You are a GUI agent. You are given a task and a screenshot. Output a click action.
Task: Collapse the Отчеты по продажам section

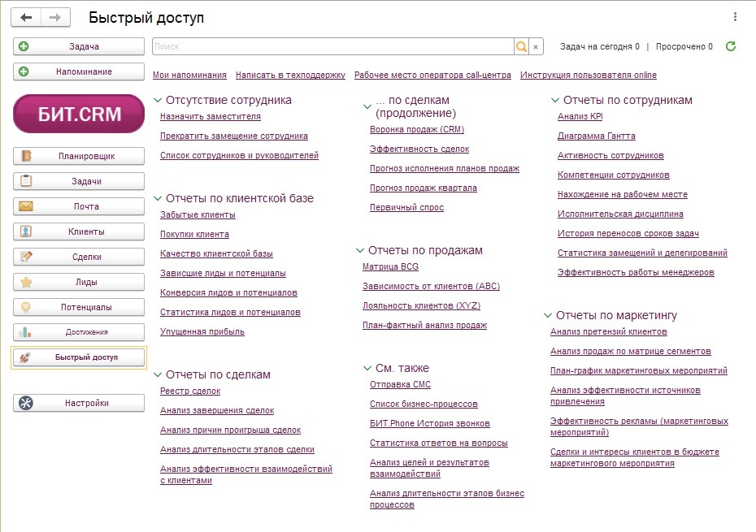360,251
